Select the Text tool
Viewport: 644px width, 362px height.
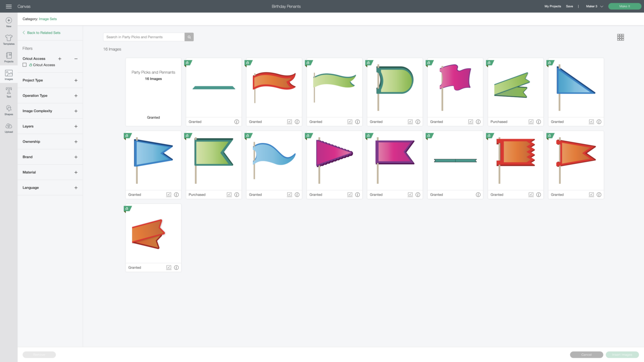tap(9, 92)
